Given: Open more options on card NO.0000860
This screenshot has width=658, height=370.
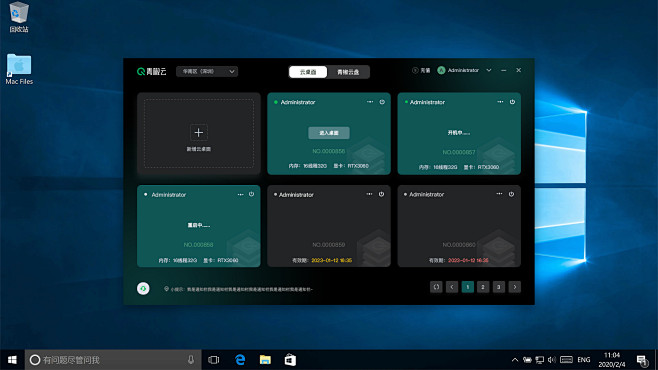Looking at the screenshot, I should coord(499,194).
